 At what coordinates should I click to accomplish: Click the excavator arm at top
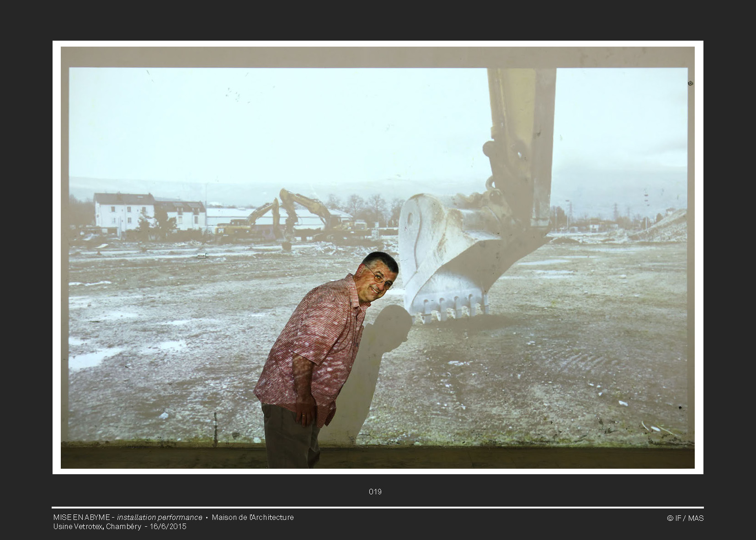point(521,128)
